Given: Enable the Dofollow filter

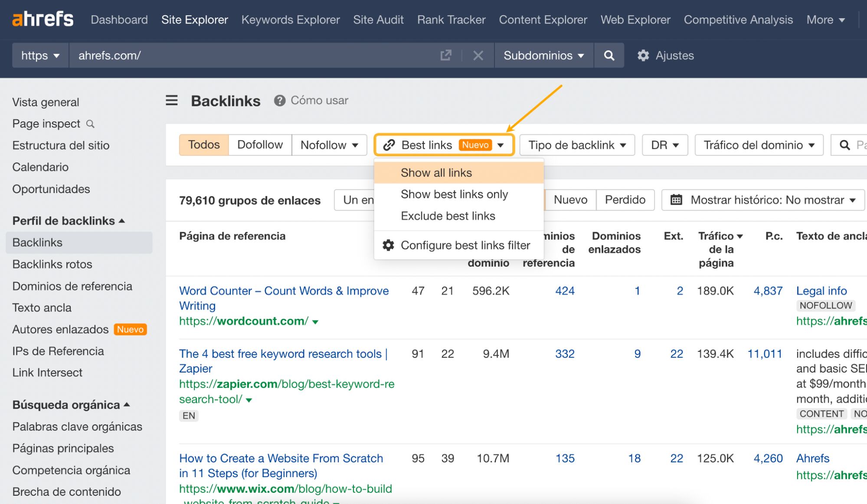Looking at the screenshot, I should coord(259,145).
